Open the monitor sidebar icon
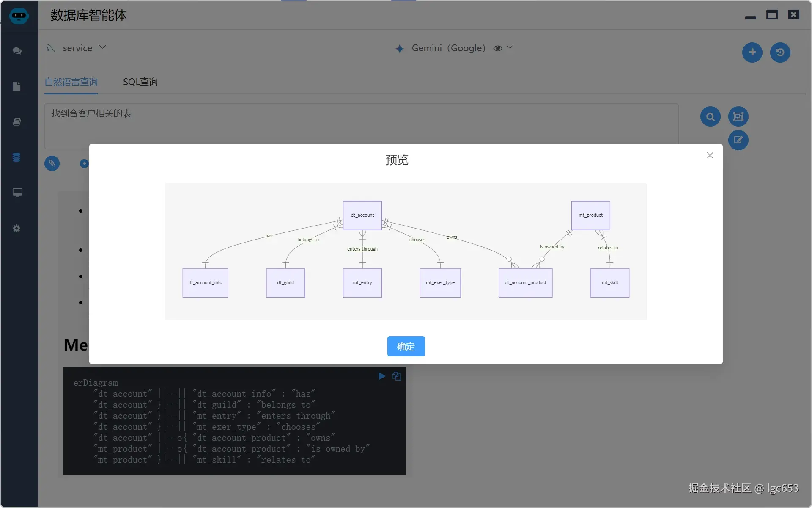 pos(17,193)
